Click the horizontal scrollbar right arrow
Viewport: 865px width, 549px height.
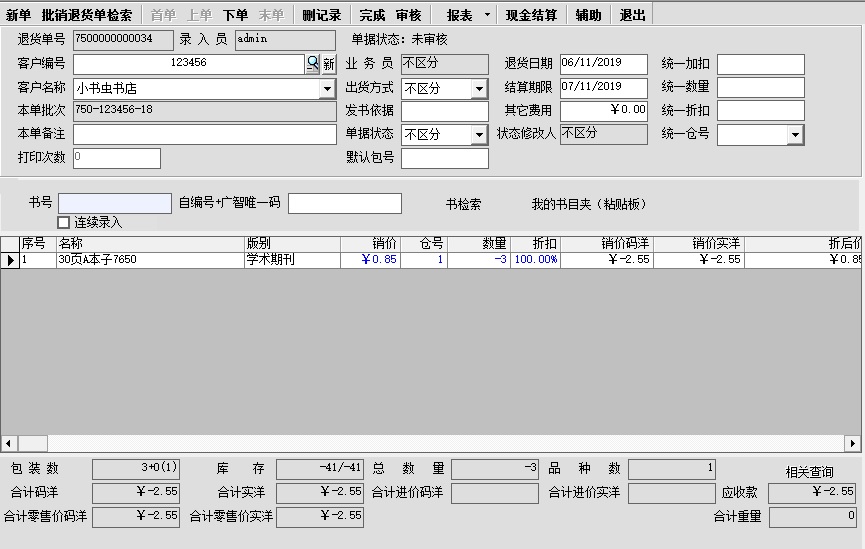[x=853, y=443]
